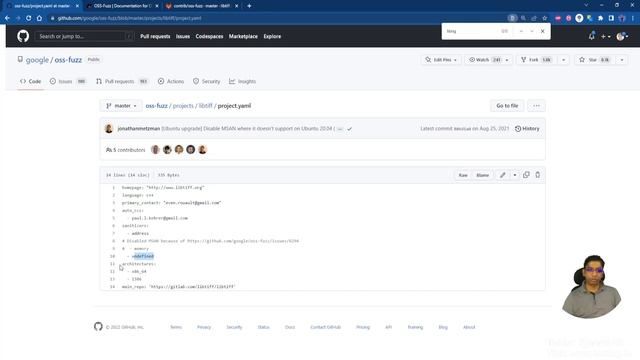This screenshot has width=640, height=360.
Task: Open Marketplace in GitHub header
Action: [243, 36]
